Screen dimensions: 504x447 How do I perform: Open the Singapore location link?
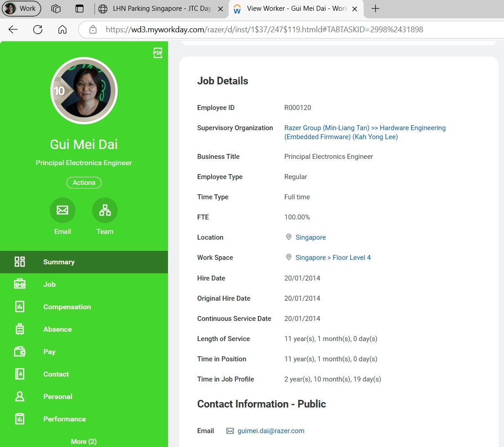coord(310,237)
